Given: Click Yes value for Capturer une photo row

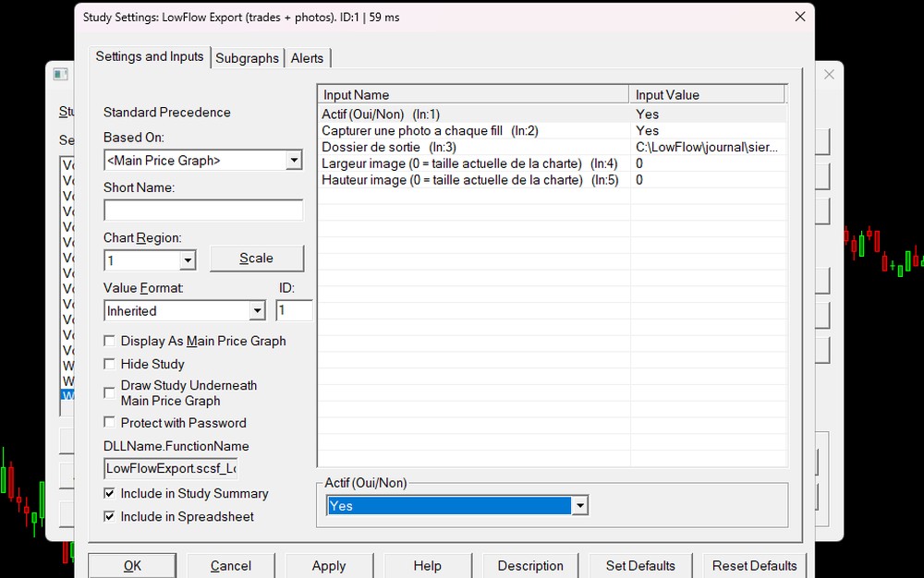Looking at the screenshot, I should (647, 131).
